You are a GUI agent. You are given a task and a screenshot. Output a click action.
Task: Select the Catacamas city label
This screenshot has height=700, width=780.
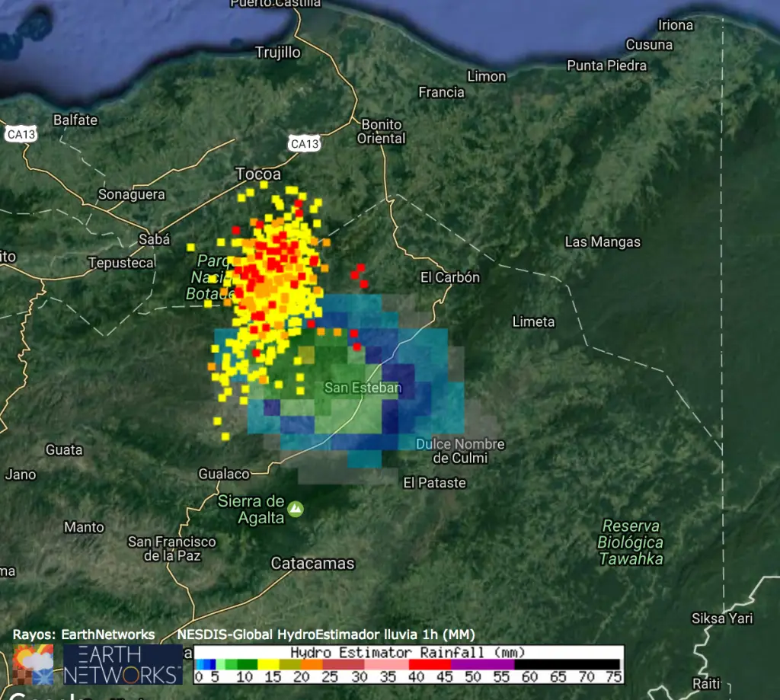point(313,564)
